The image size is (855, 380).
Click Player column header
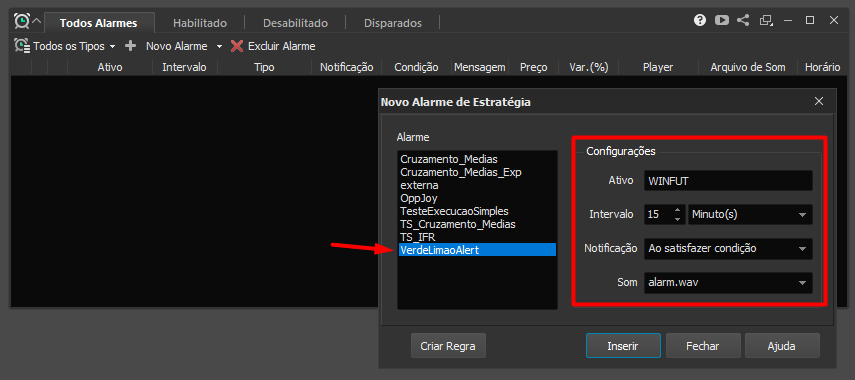click(x=658, y=67)
